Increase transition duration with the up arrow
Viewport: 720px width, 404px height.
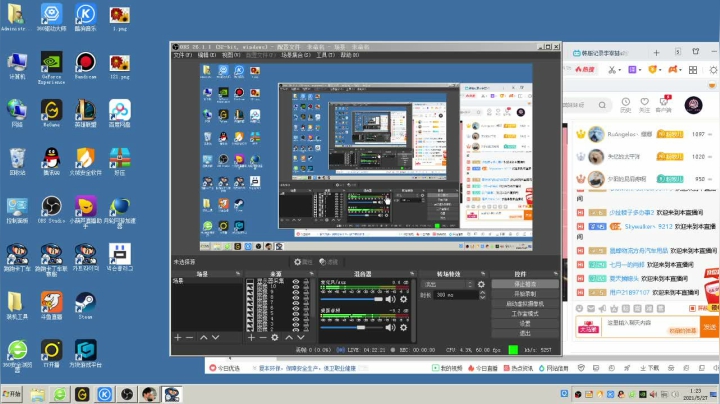[x=483, y=292]
